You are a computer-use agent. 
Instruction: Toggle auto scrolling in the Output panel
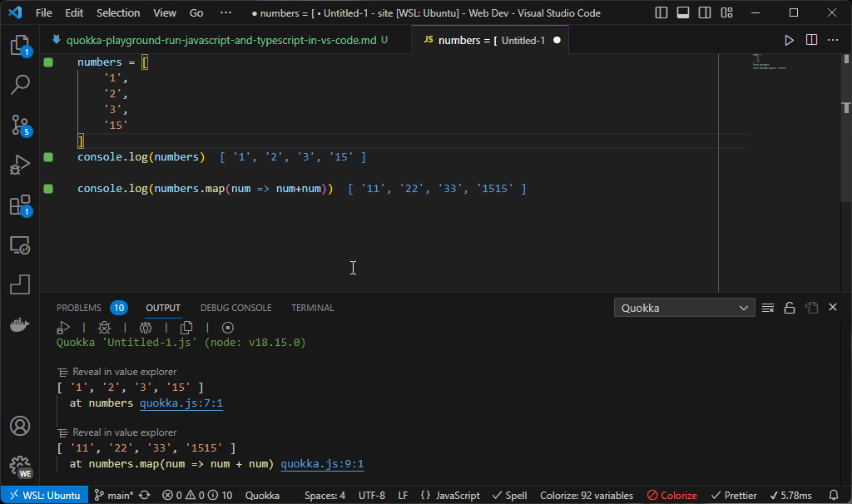[x=790, y=307]
